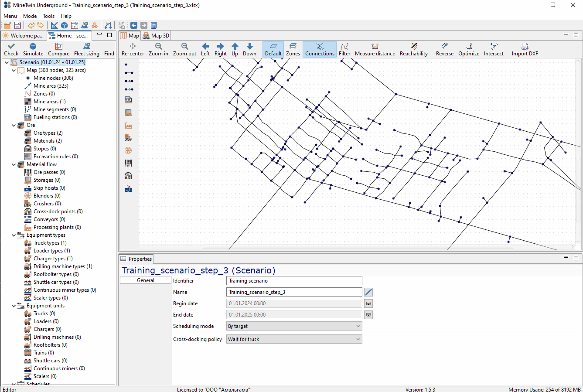Open the Menu menu
The image size is (583, 392).
tap(10, 16)
